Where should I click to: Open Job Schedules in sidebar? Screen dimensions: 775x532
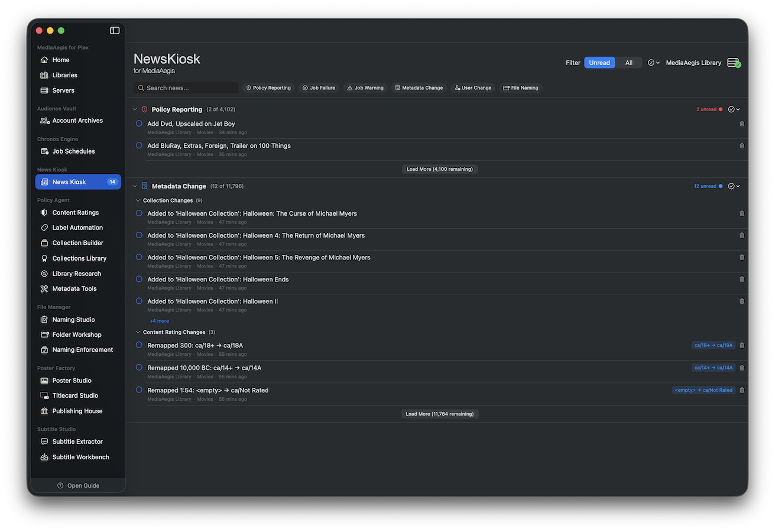tap(78, 151)
